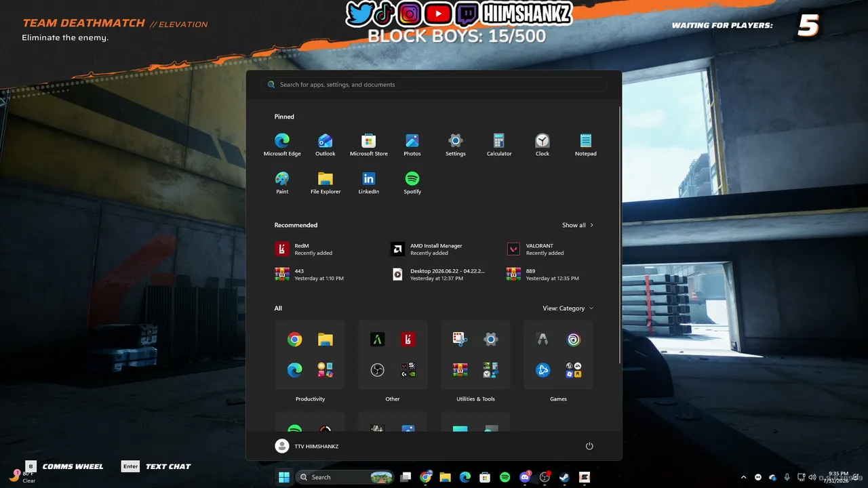Expand Recommended with Show all

point(578,225)
